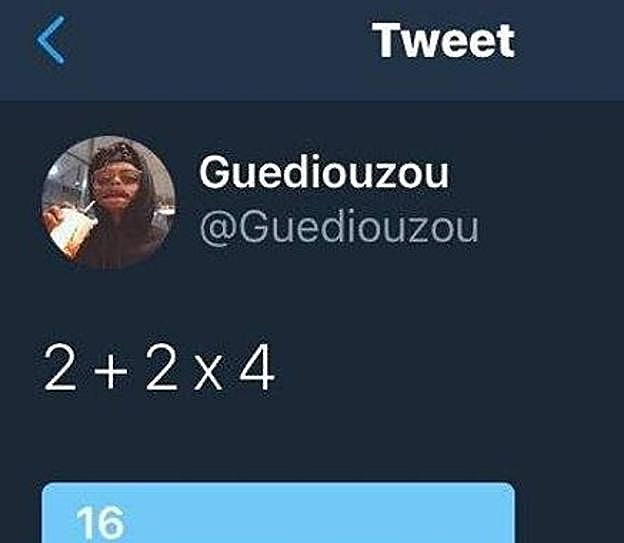Tap the @ symbol of the handle
The image size is (624, 543).
click(218, 229)
